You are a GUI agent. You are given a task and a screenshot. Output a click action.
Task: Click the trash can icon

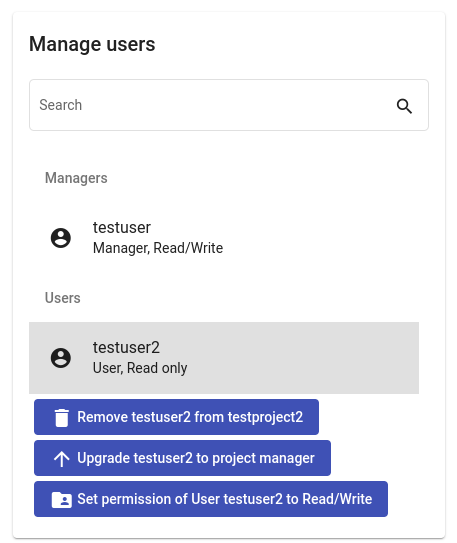click(x=62, y=418)
